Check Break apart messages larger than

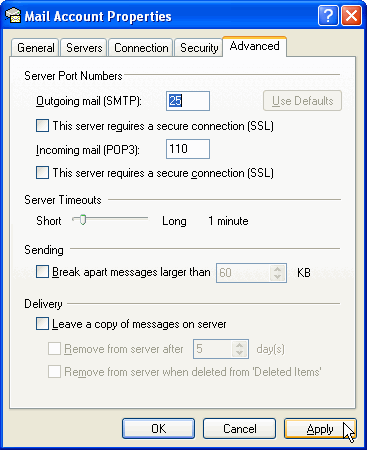coord(42,272)
